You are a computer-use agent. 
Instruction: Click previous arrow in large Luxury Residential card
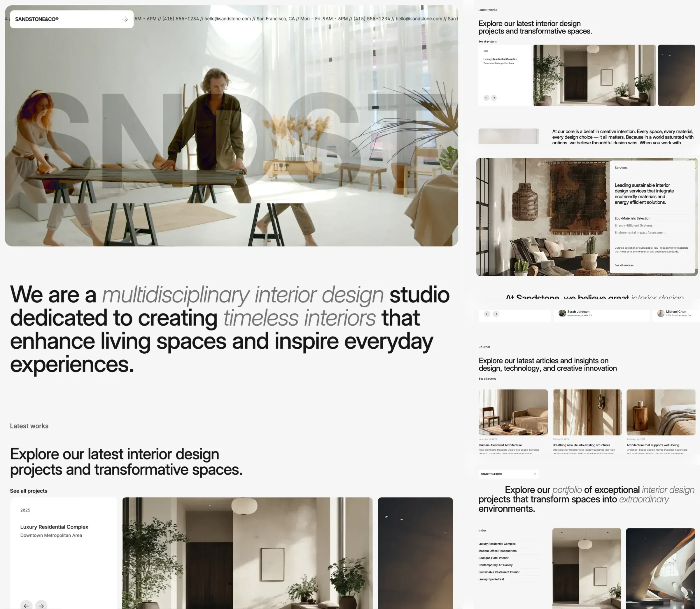[x=27, y=605]
